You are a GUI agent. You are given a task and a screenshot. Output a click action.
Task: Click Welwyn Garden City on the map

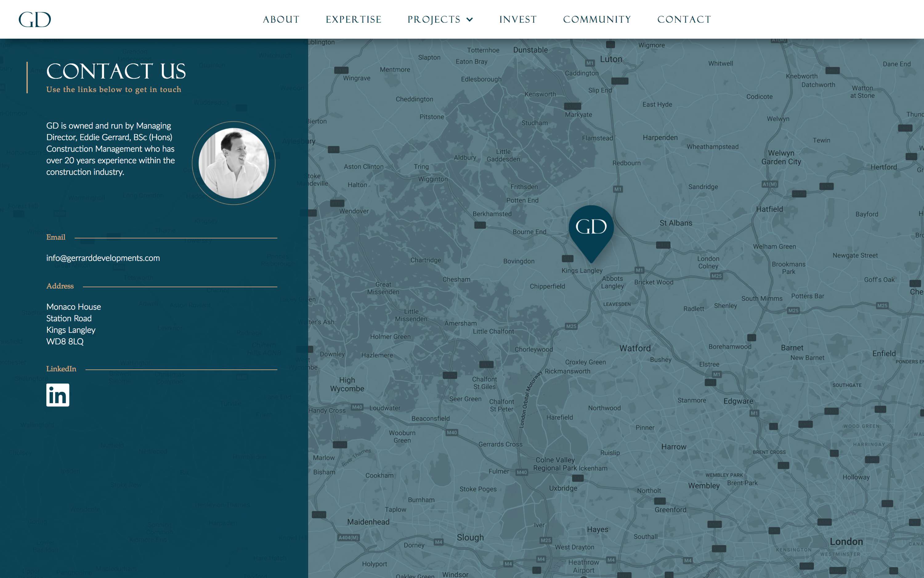781,157
